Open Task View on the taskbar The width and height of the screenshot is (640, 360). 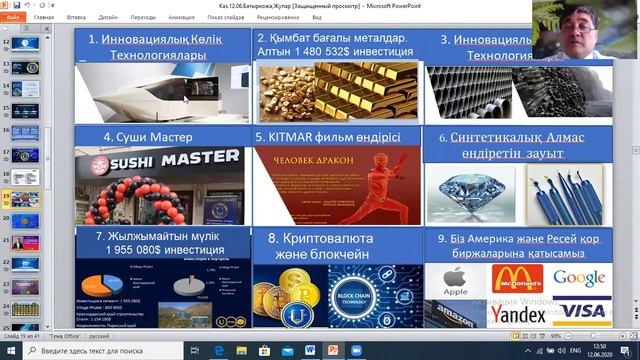pyautogui.click(x=195, y=351)
